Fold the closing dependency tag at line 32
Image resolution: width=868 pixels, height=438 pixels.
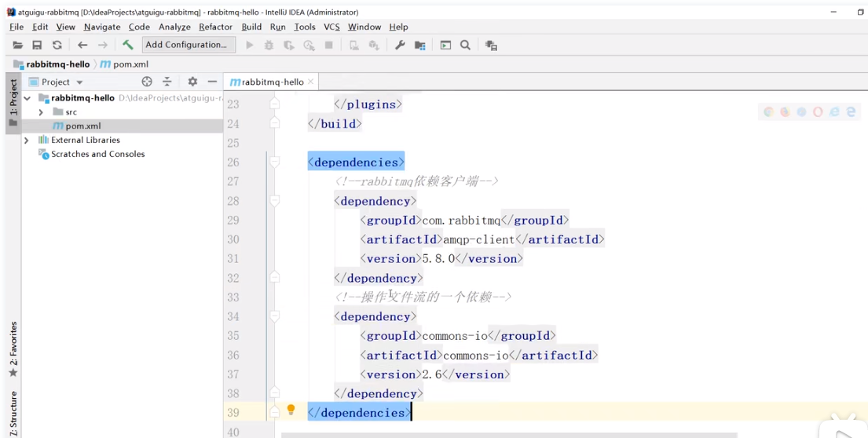(275, 277)
